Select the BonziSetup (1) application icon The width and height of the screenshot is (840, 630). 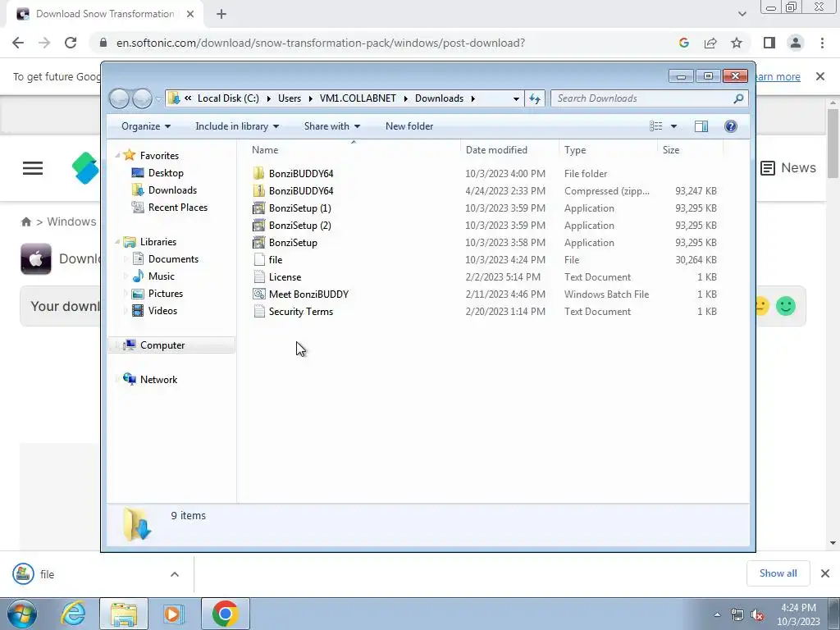tap(258, 208)
